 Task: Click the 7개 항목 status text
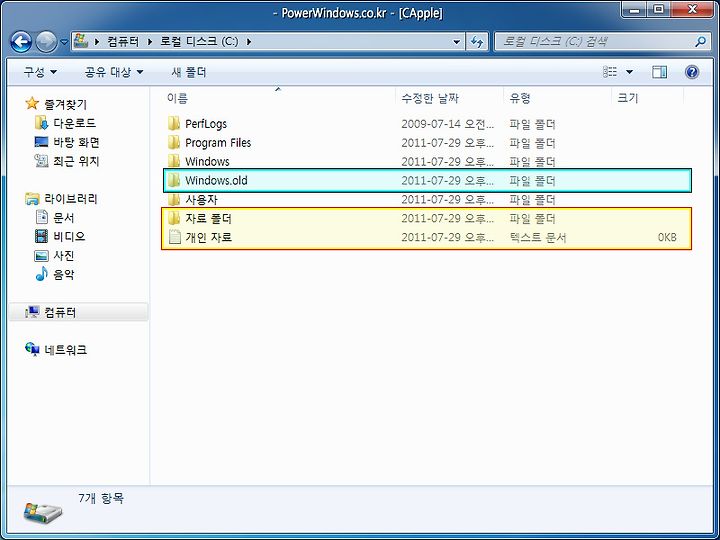coord(101,498)
